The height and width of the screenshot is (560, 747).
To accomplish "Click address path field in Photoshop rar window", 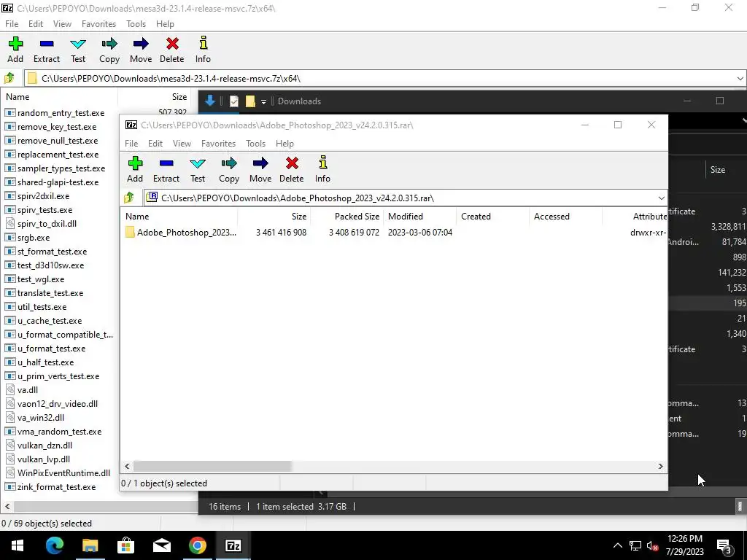I will (400, 198).
